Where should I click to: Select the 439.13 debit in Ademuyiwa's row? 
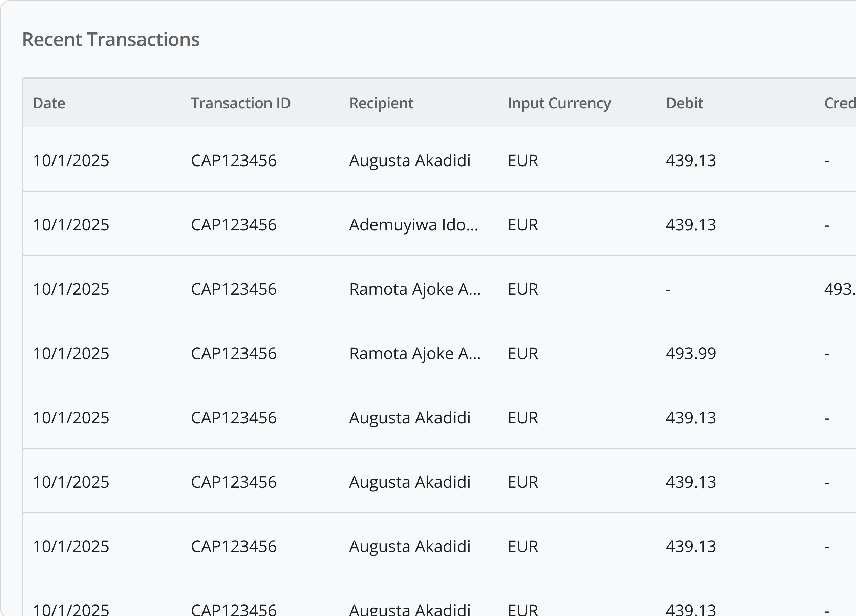(x=691, y=225)
